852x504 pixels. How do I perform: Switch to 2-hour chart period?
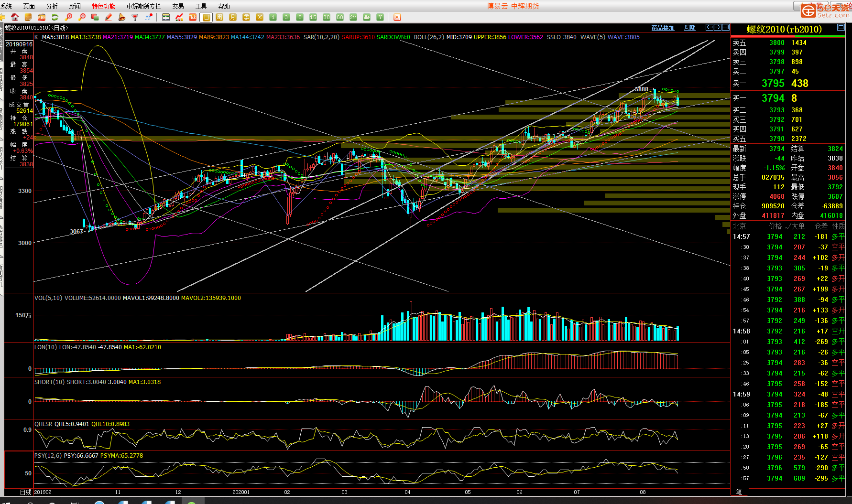(353, 17)
